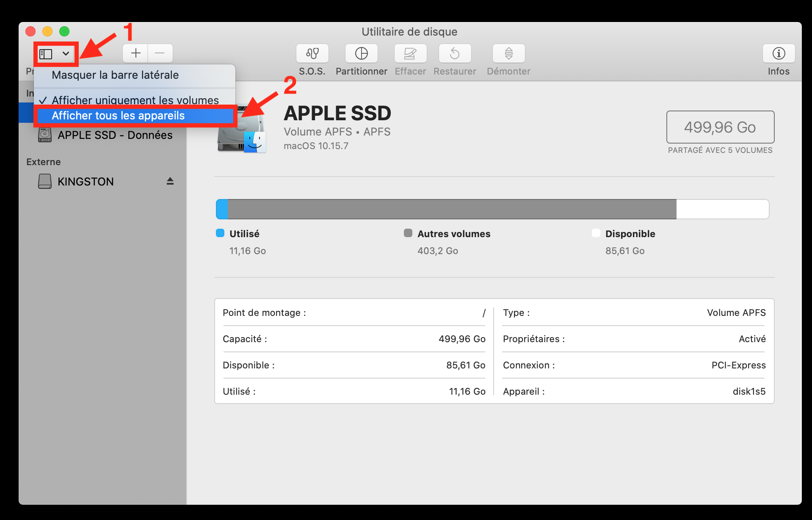812x520 pixels.
Task: Choose Masquer la barre latérale
Action: [135, 75]
